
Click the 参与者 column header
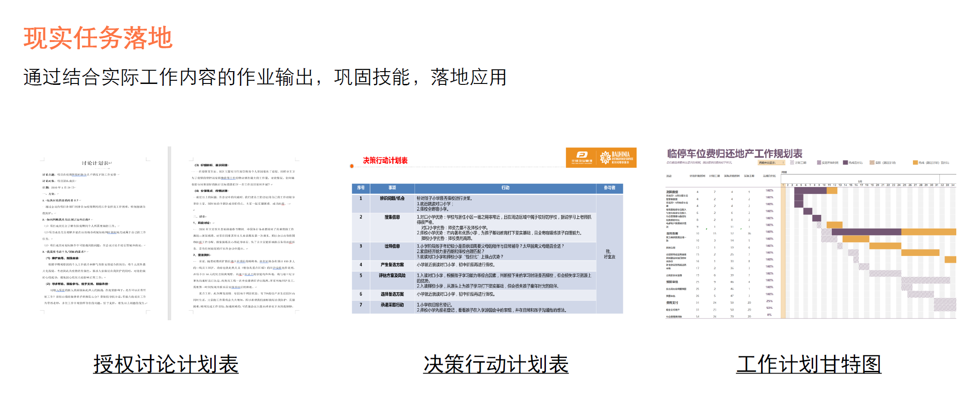click(x=610, y=188)
